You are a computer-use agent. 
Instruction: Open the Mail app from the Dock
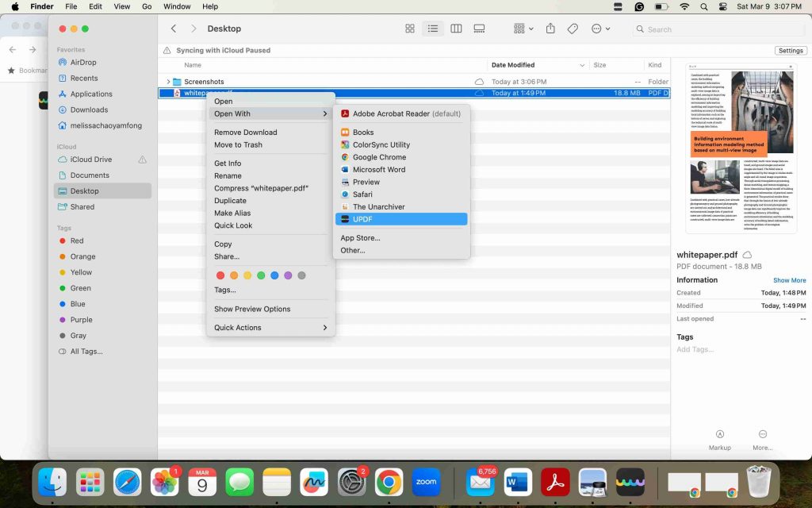480,482
